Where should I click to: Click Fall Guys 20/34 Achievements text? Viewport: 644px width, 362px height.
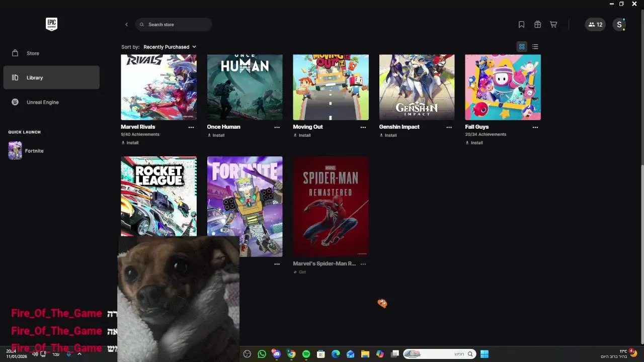point(486,134)
